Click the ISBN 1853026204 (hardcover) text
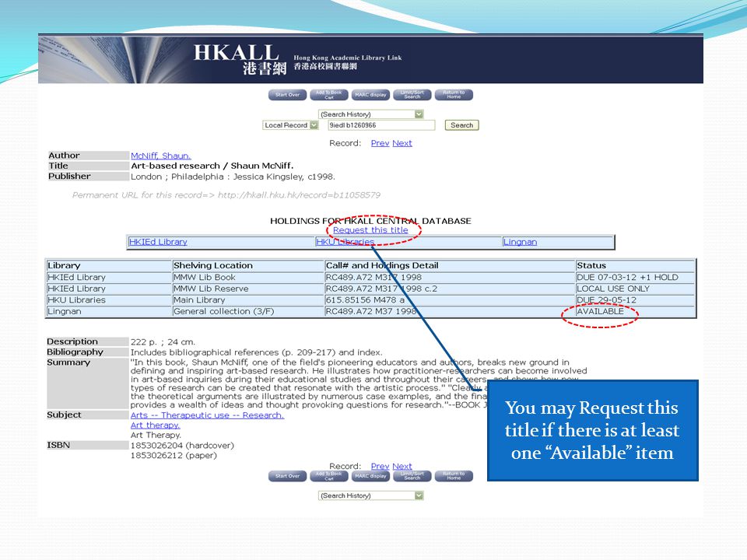 [x=182, y=446]
